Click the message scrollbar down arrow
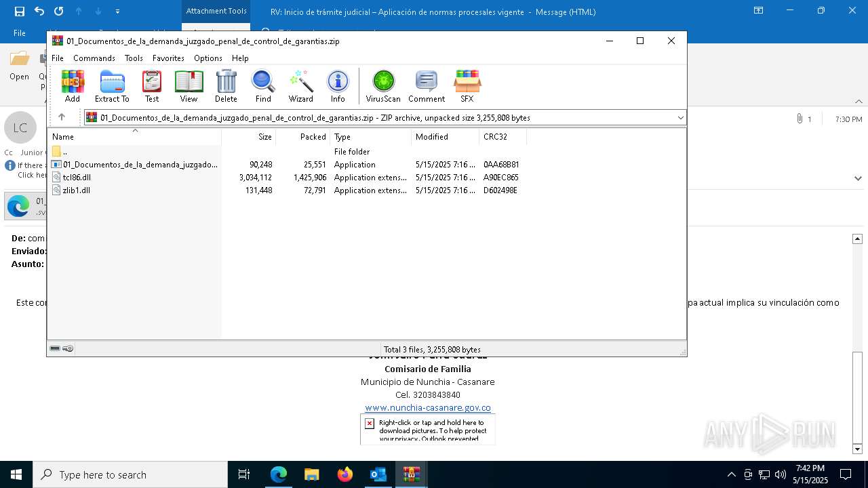The image size is (868, 488). pos(857,449)
